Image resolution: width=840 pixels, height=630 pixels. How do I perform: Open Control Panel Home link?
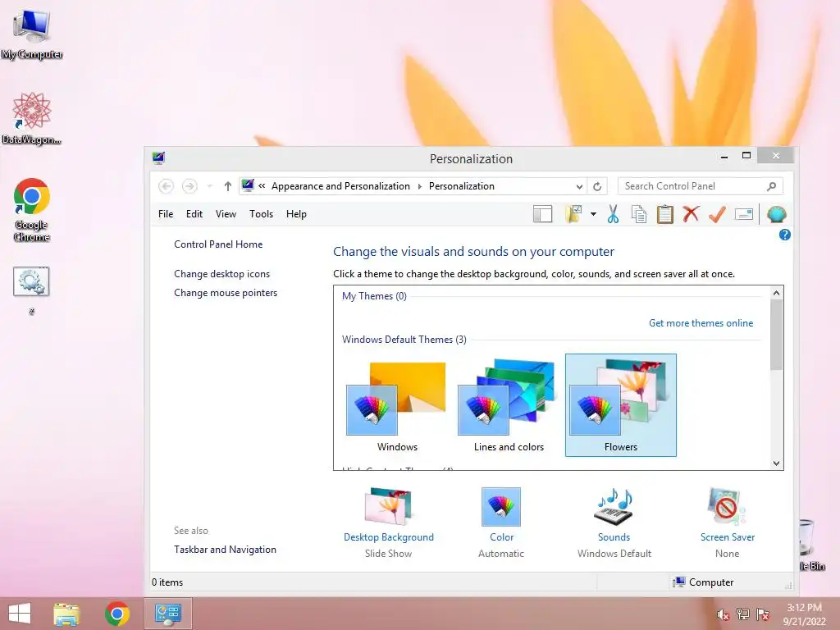218,244
